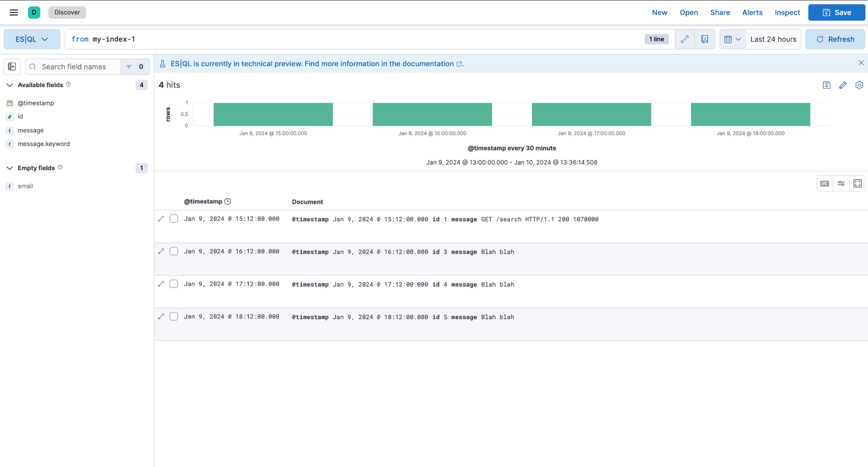This screenshot has height=467, width=868.
Task: Open the Share menu
Action: pos(719,12)
